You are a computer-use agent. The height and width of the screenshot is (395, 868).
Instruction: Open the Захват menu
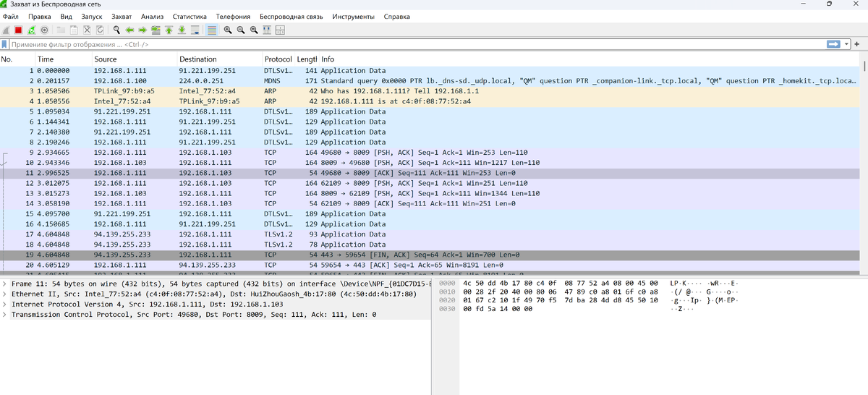[x=122, y=16]
